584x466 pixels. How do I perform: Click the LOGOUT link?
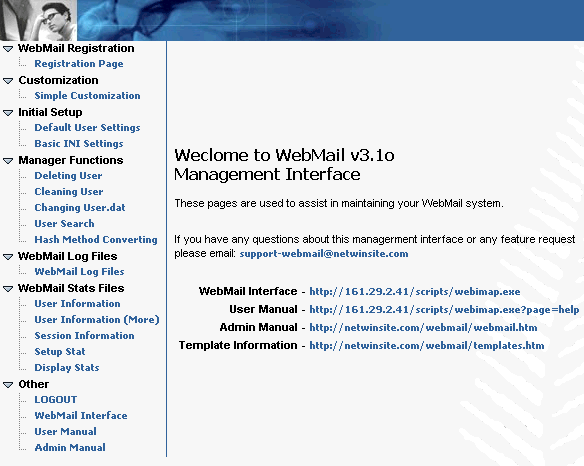click(55, 400)
